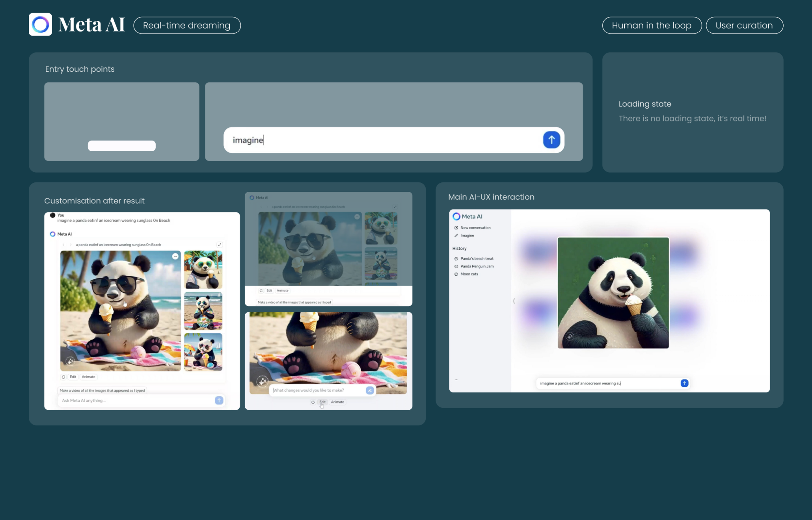Select the green-sunglasses panda thumbnail in left chat

pyautogui.click(x=203, y=270)
